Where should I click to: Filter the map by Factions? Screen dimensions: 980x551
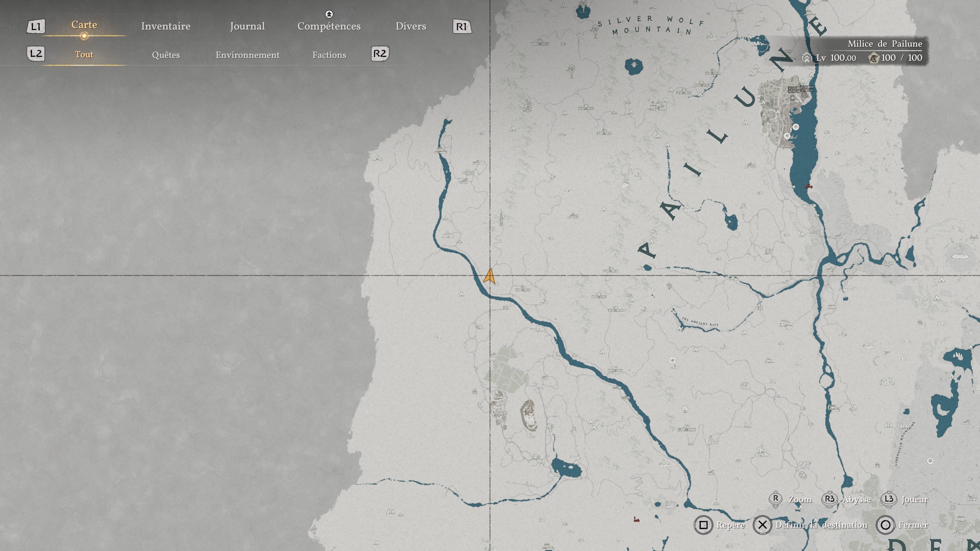329,55
